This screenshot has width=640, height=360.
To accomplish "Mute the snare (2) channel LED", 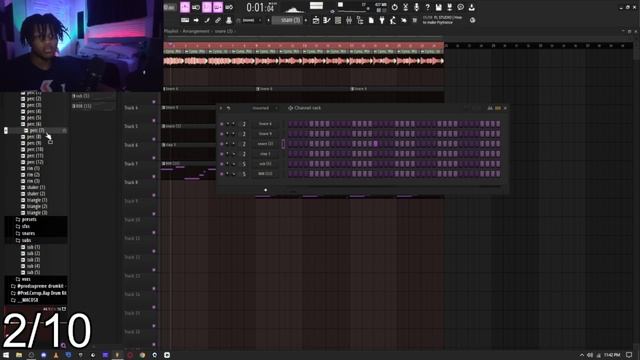I will 222,144.
